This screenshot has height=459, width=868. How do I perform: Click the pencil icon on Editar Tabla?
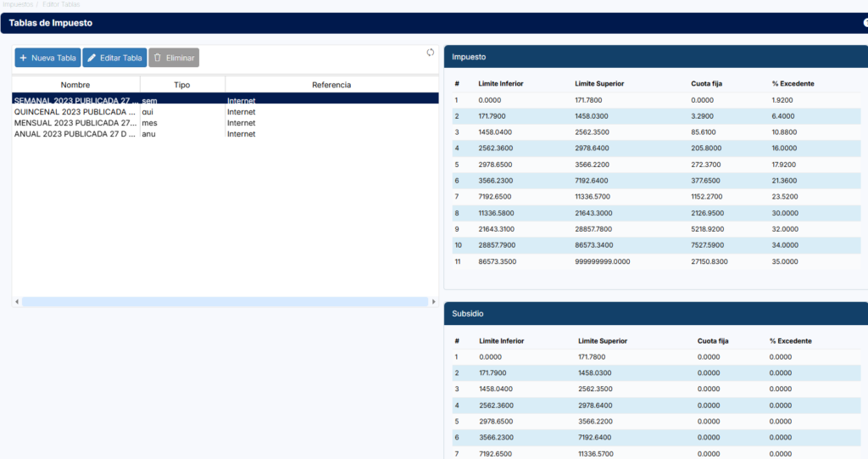coord(92,58)
